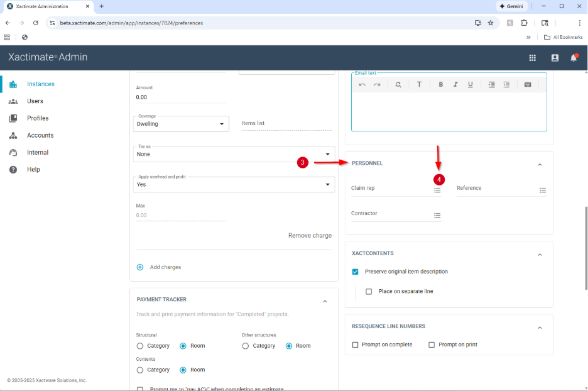Open the Chrome three-dot menu

pyautogui.click(x=579, y=23)
